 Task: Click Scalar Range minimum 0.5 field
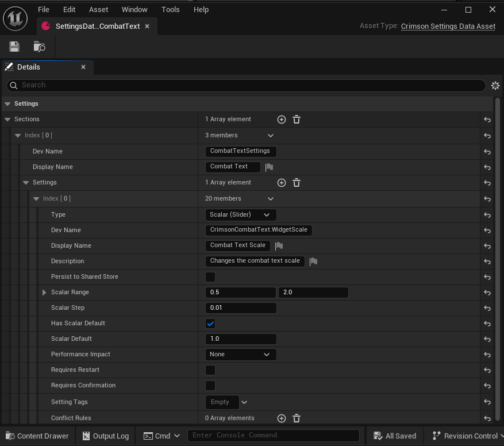(x=240, y=293)
